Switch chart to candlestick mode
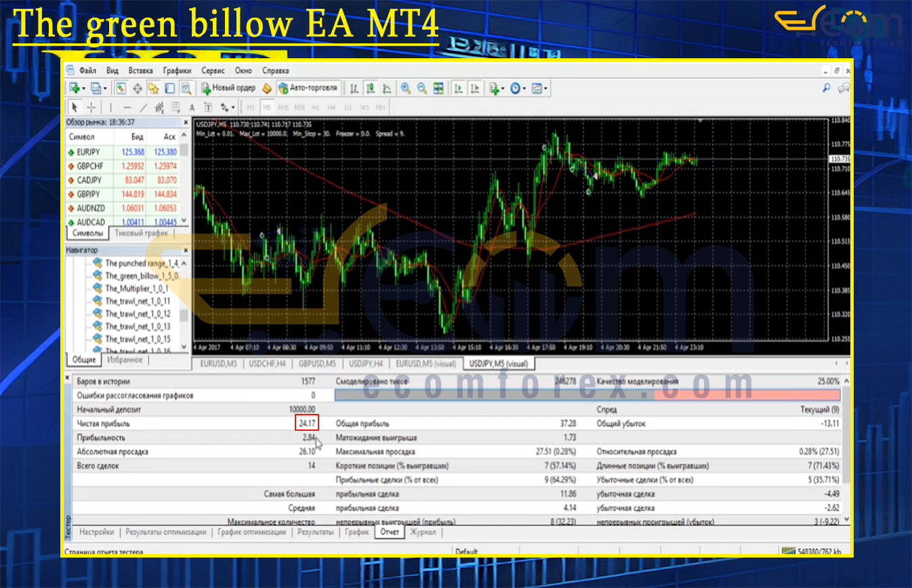 [371, 88]
